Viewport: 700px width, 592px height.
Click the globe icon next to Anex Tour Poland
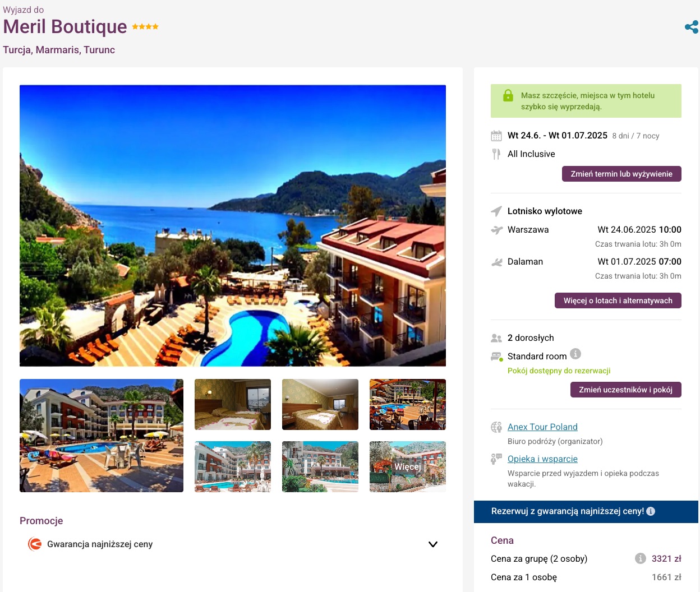coord(496,427)
